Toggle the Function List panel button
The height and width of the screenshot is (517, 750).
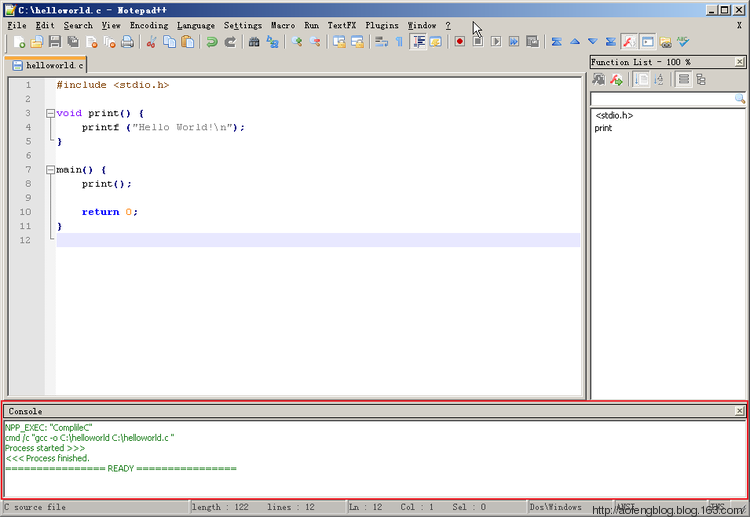629,42
